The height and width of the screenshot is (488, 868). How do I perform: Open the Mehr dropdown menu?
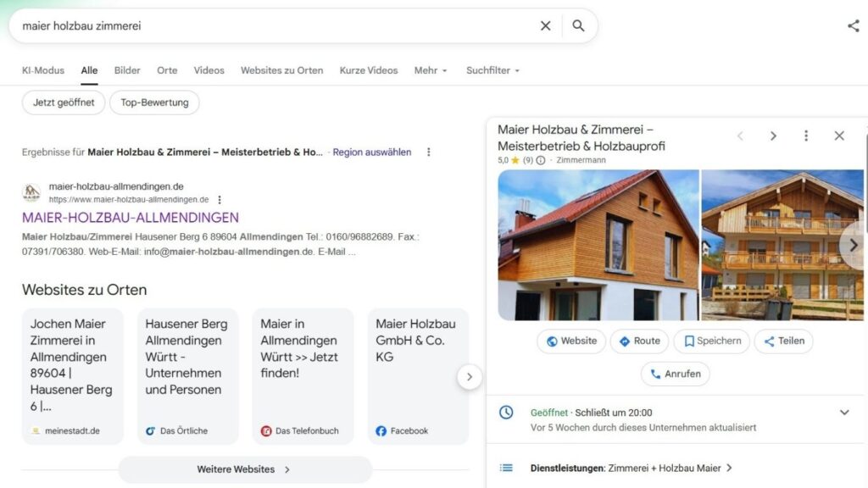point(431,70)
